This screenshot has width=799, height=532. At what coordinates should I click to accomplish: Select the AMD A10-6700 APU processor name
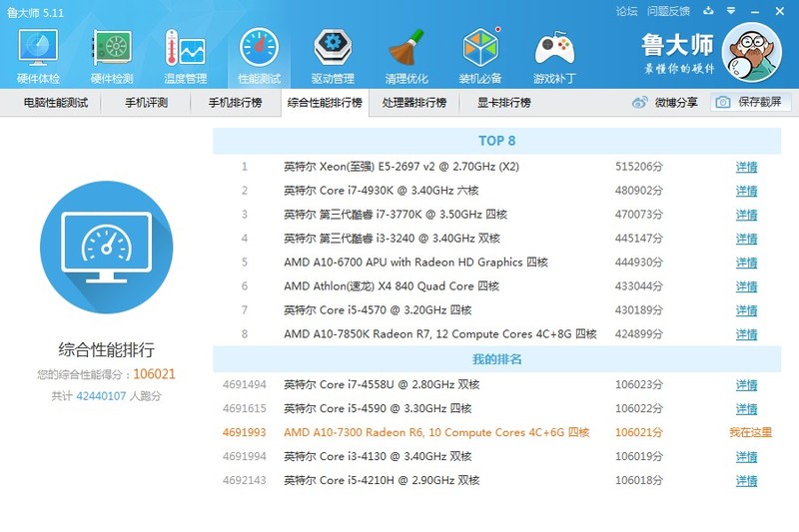415,263
